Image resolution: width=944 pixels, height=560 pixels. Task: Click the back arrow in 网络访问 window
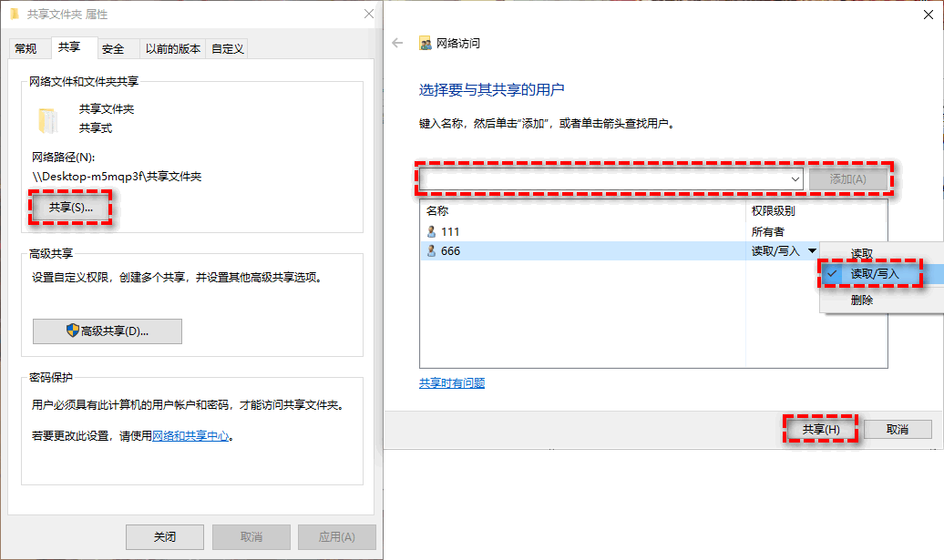[396, 41]
